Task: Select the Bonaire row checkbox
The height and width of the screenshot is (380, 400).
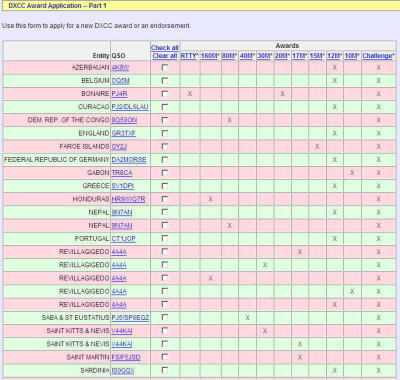Action: click(x=165, y=94)
